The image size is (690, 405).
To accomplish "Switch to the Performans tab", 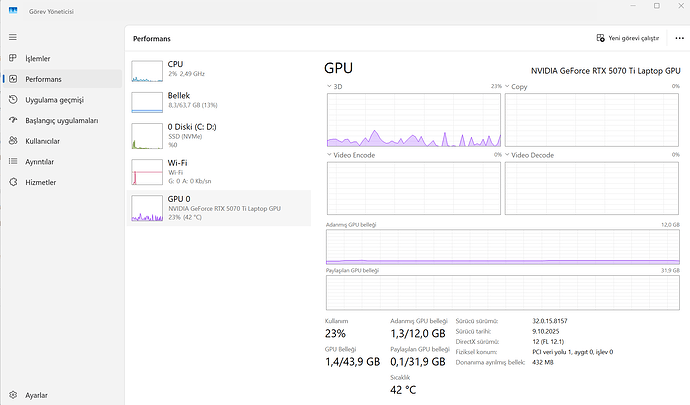I will coord(43,79).
